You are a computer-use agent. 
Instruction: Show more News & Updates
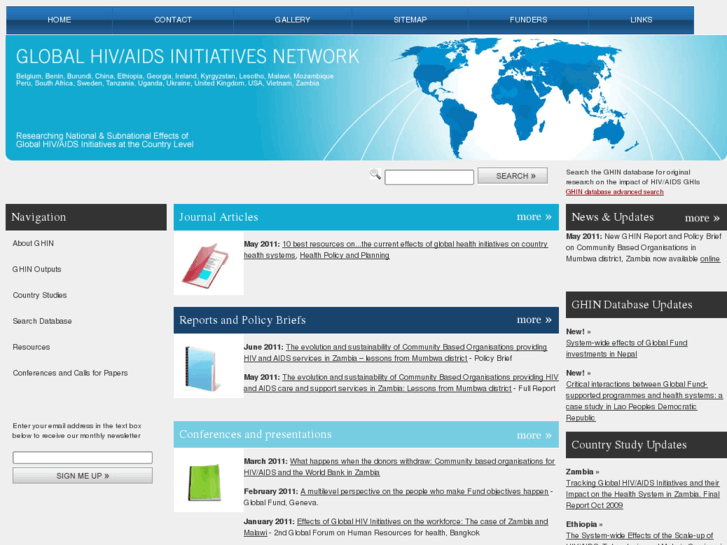(x=702, y=218)
